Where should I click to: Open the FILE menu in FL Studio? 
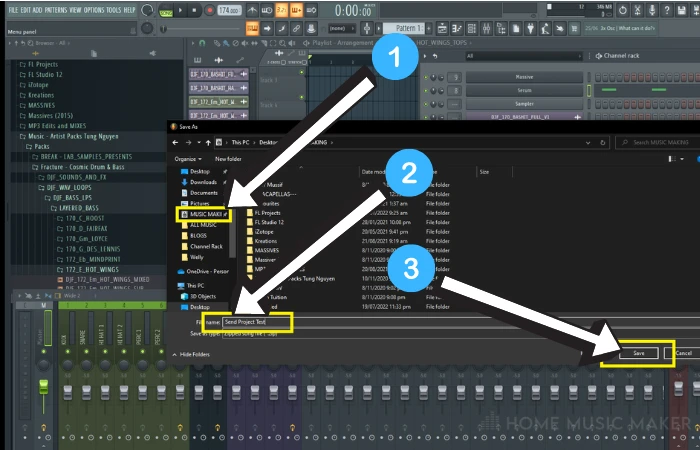click(x=13, y=10)
